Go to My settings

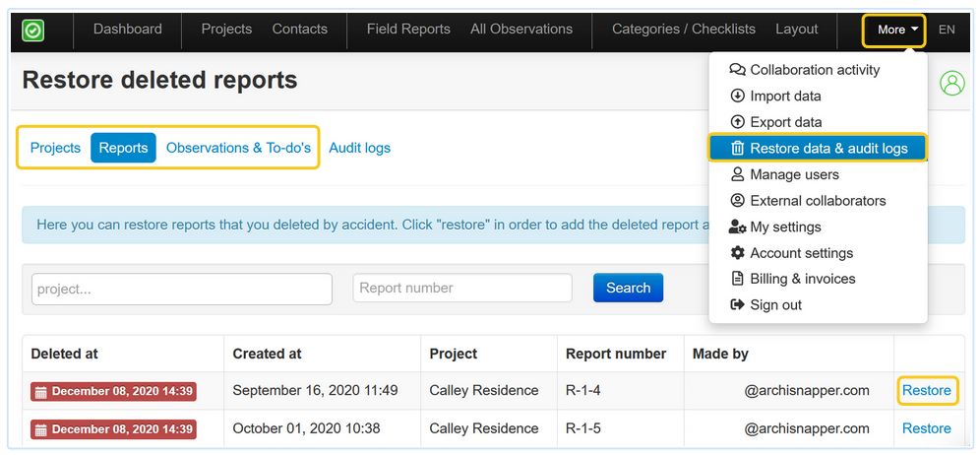784,227
